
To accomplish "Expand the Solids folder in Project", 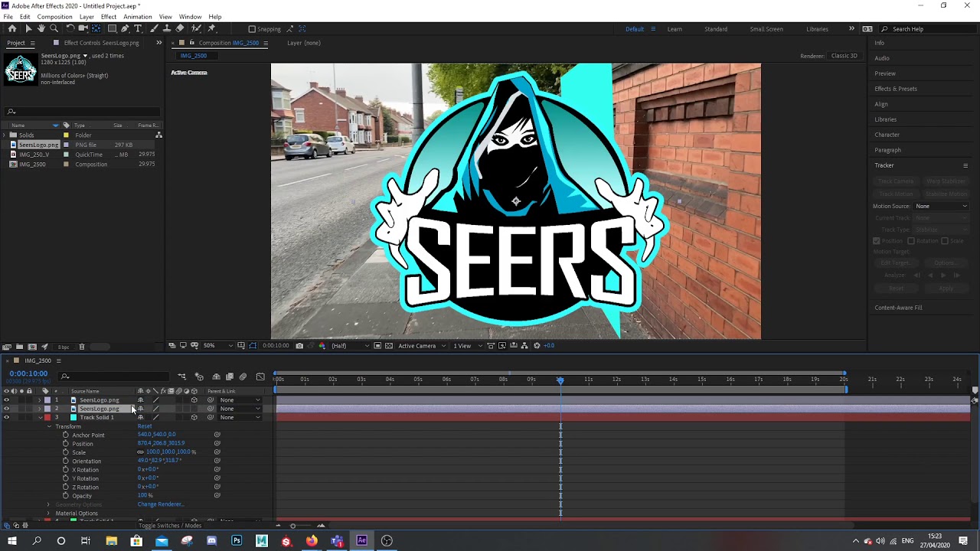I will click(x=5, y=135).
